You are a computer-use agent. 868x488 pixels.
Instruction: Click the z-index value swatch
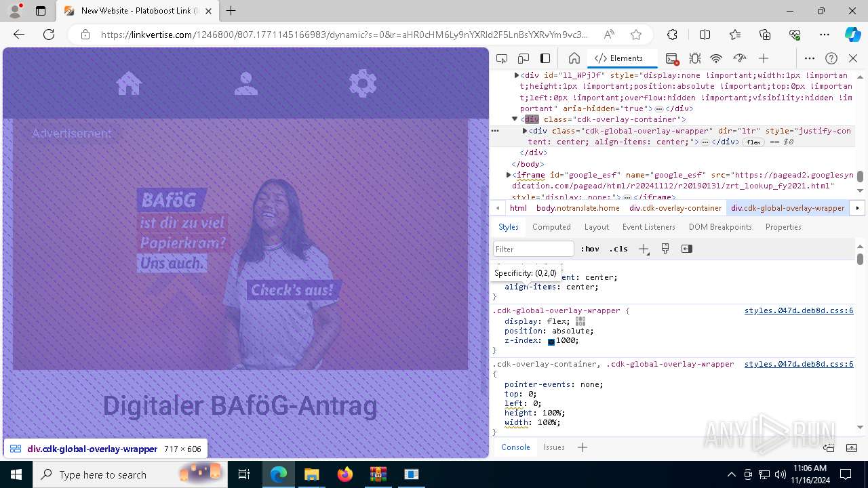pyautogui.click(x=551, y=342)
